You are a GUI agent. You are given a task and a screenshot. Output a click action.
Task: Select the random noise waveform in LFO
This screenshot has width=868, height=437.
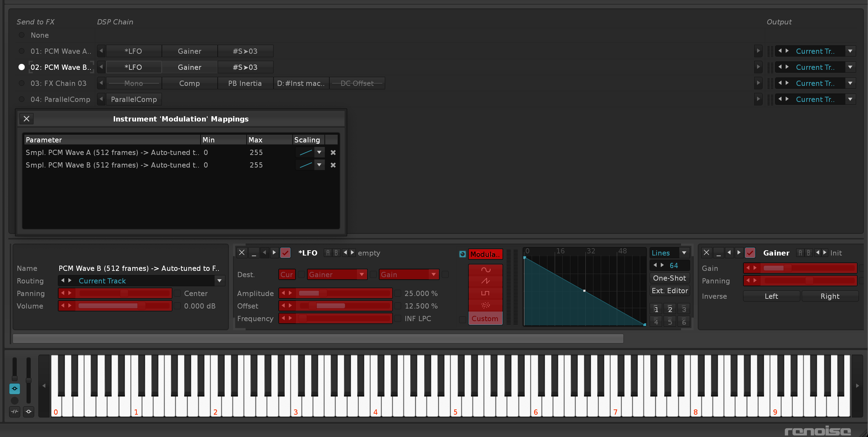pos(485,305)
